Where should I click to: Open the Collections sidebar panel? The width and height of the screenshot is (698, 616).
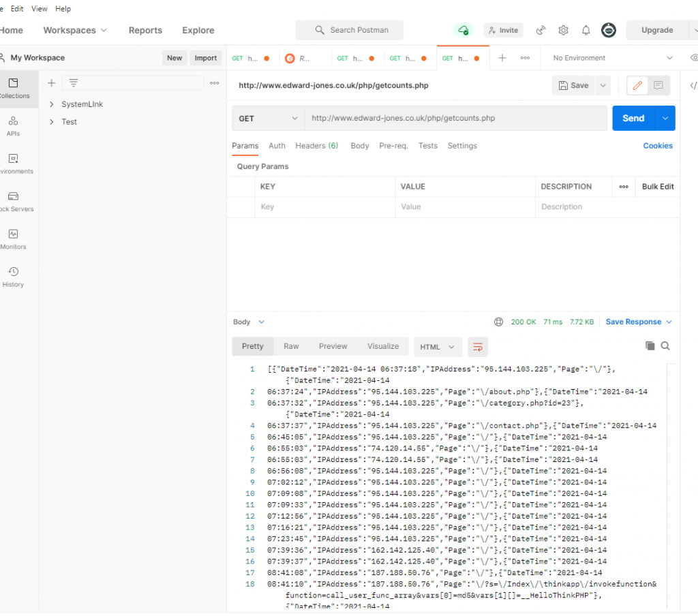[x=14, y=89]
